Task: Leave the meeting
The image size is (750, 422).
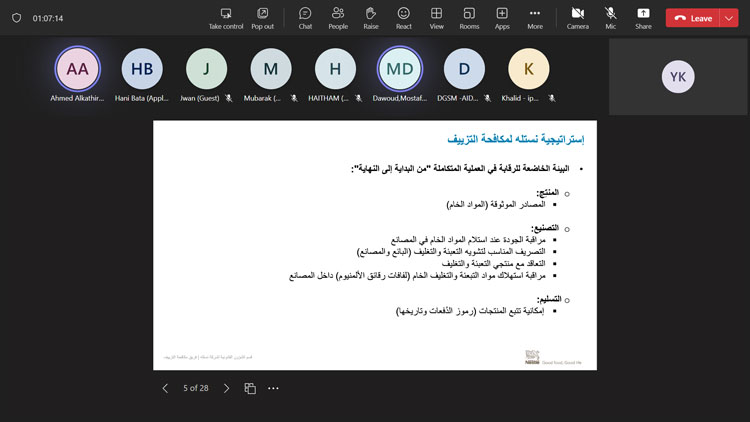Action: tap(693, 18)
